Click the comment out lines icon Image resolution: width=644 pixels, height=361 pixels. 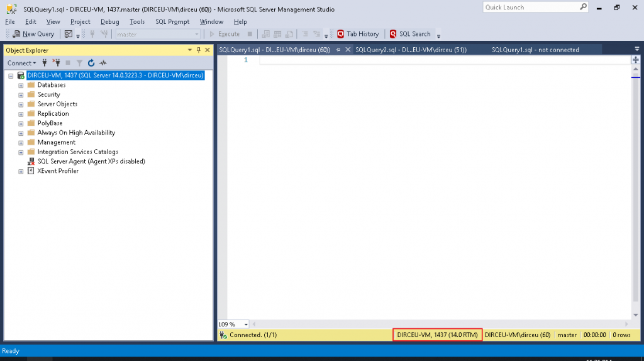[305, 34]
